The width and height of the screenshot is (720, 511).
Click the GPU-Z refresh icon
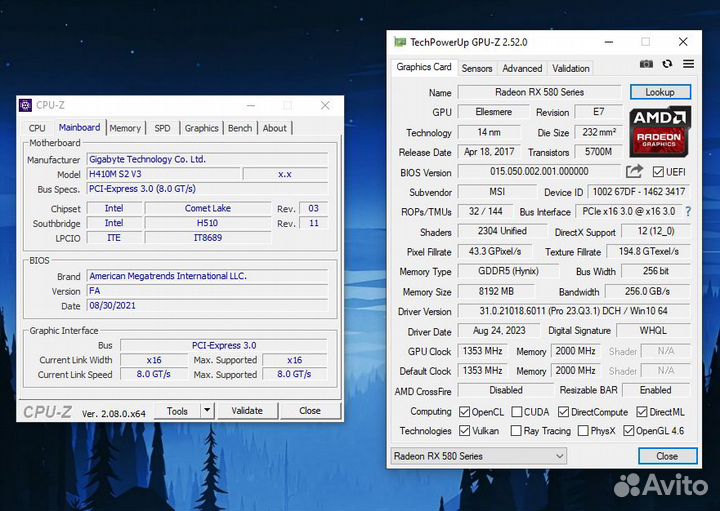667,64
